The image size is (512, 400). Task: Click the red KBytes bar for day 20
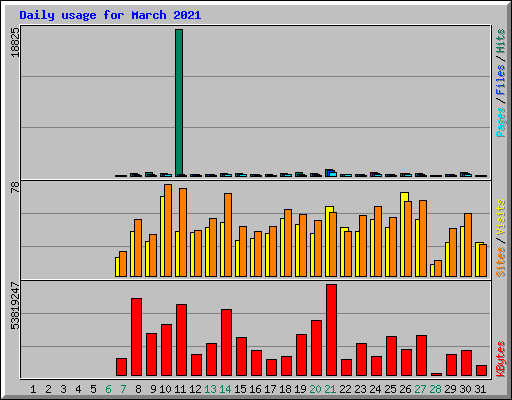coord(316,348)
